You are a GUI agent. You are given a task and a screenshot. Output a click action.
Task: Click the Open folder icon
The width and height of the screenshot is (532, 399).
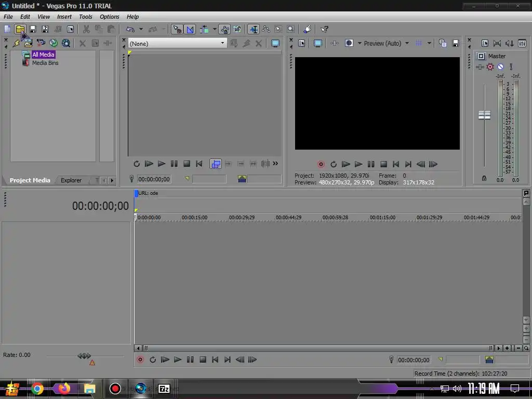coord(20,29)
